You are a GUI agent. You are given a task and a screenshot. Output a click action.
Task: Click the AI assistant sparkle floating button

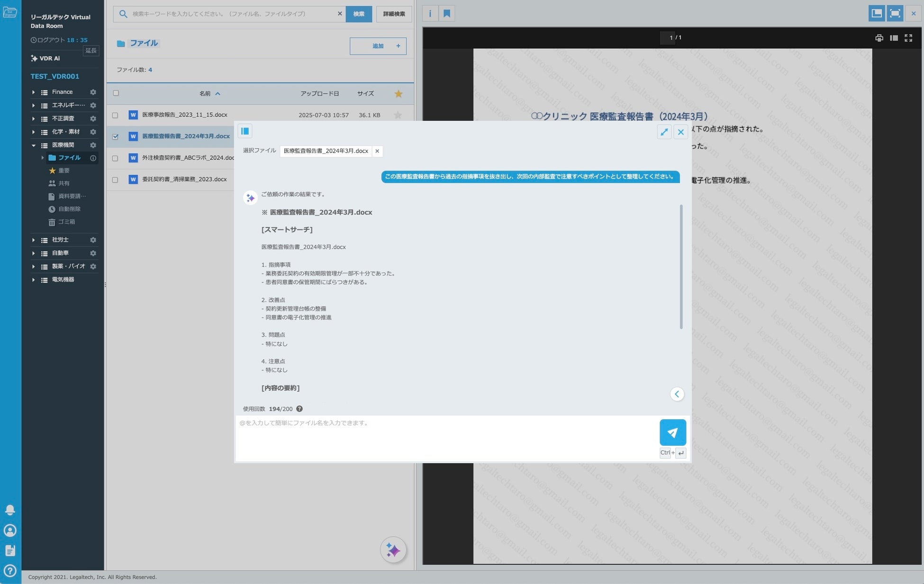coord(393,550)
